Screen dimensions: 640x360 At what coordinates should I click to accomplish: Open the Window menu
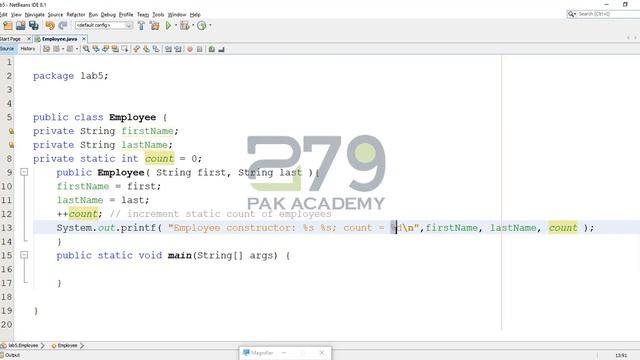177,15
